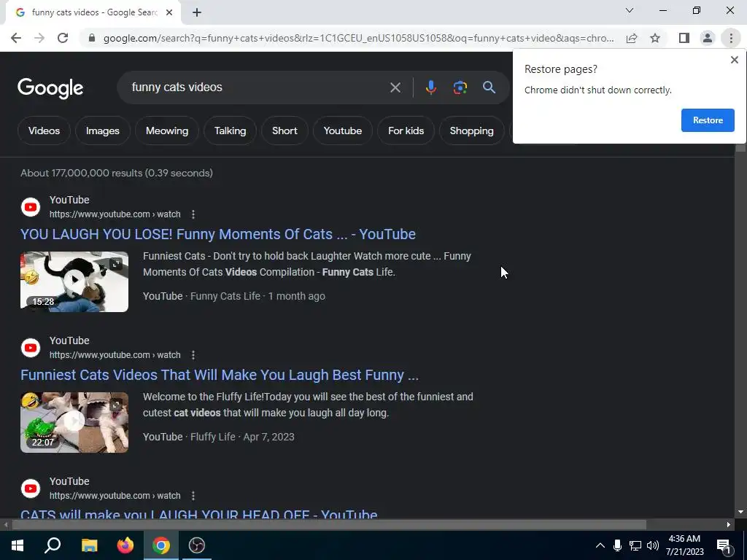Open the Chrome side panel icon
747x560 pixels.
(684, 38)
